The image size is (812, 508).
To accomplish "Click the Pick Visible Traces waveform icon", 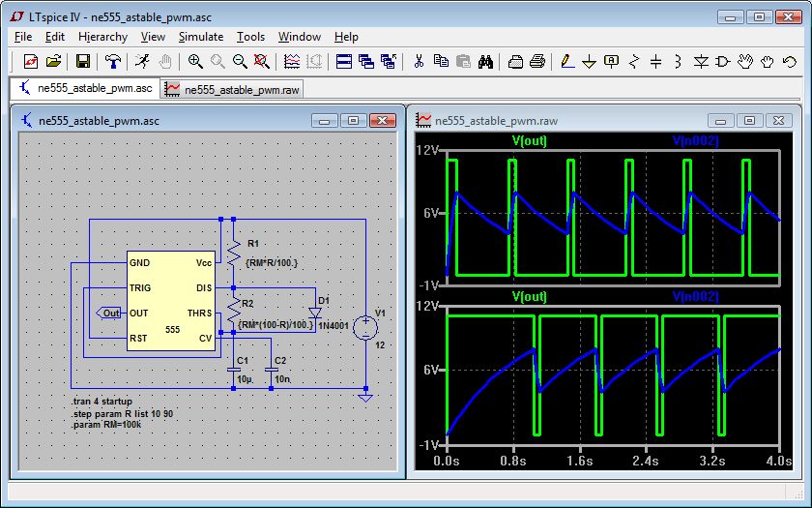I will 292,62.
